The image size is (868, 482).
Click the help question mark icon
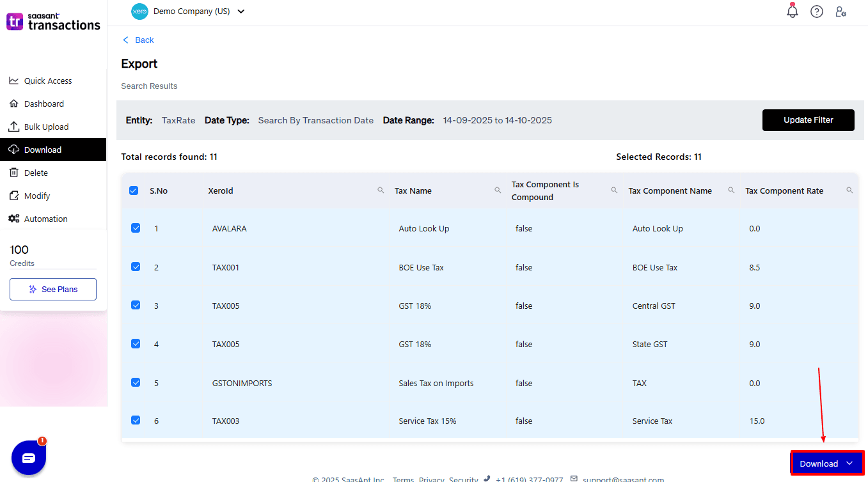(x=817, y=12)
